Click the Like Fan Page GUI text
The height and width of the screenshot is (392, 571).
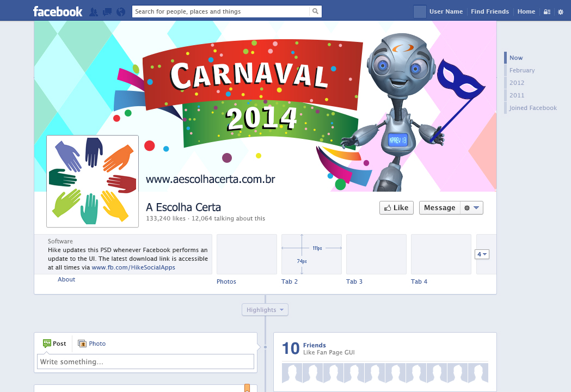click(329, 352)
